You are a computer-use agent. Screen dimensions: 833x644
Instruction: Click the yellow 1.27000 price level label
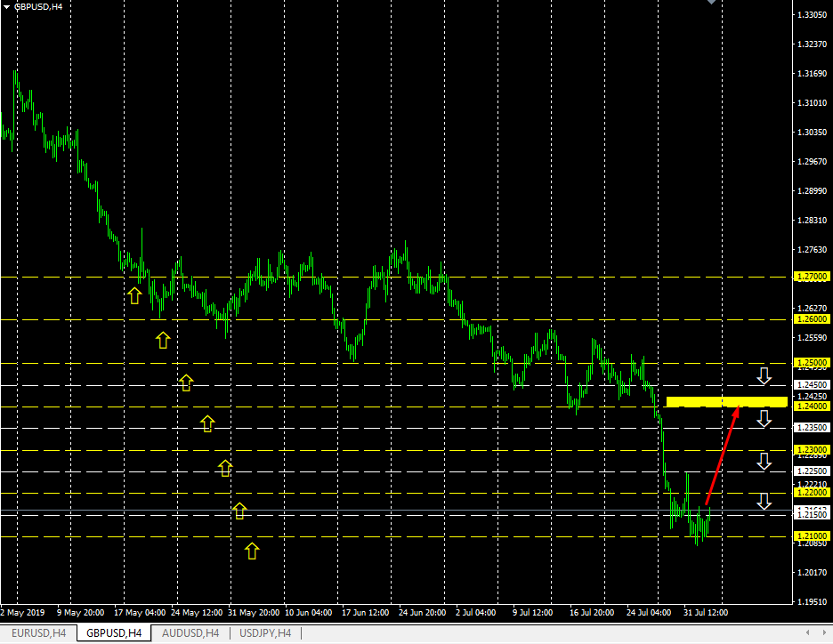(x=812, y=277)
